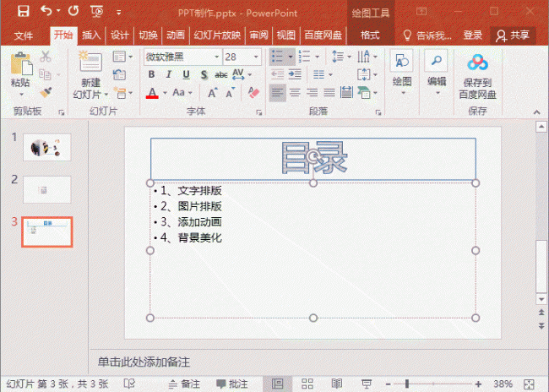Click the Sign in button
Image resolution: width=549 pixels, height=392 pixels.
click(x=473, y=35)
